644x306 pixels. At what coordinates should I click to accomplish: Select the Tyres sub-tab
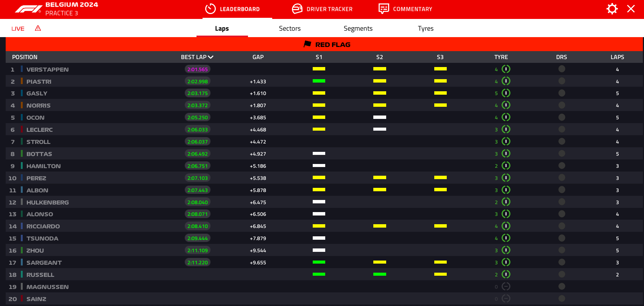[x=426, y=28]
